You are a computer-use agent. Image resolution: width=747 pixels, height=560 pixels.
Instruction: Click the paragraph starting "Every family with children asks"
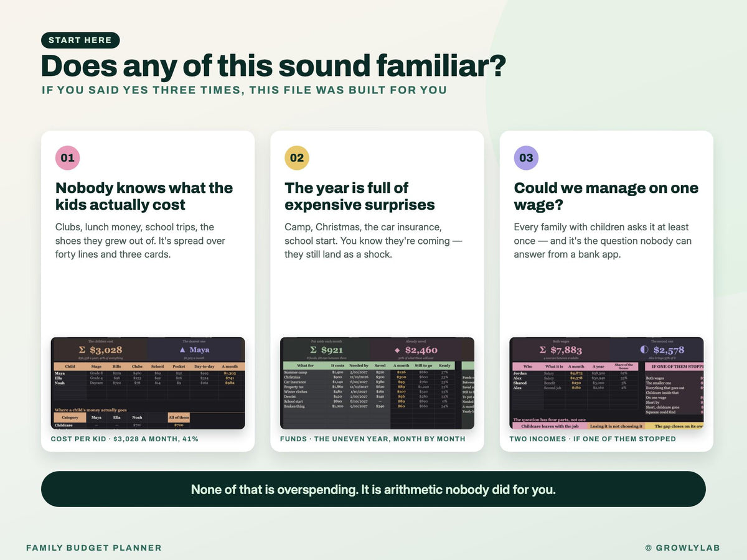[x=603, y=241]
